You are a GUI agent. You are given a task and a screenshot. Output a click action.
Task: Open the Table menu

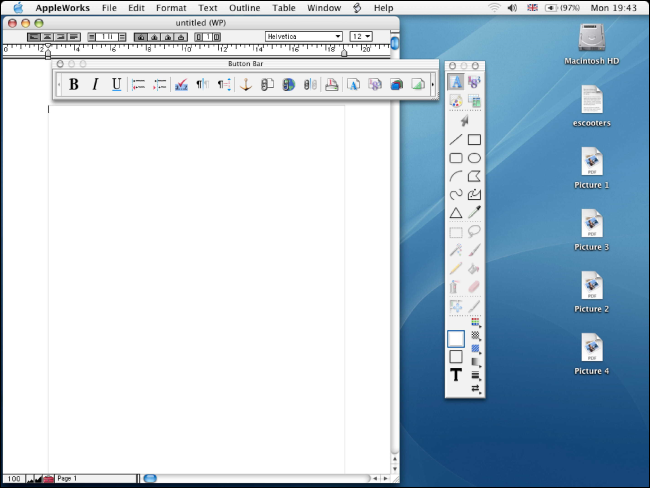tap(284, 8)
